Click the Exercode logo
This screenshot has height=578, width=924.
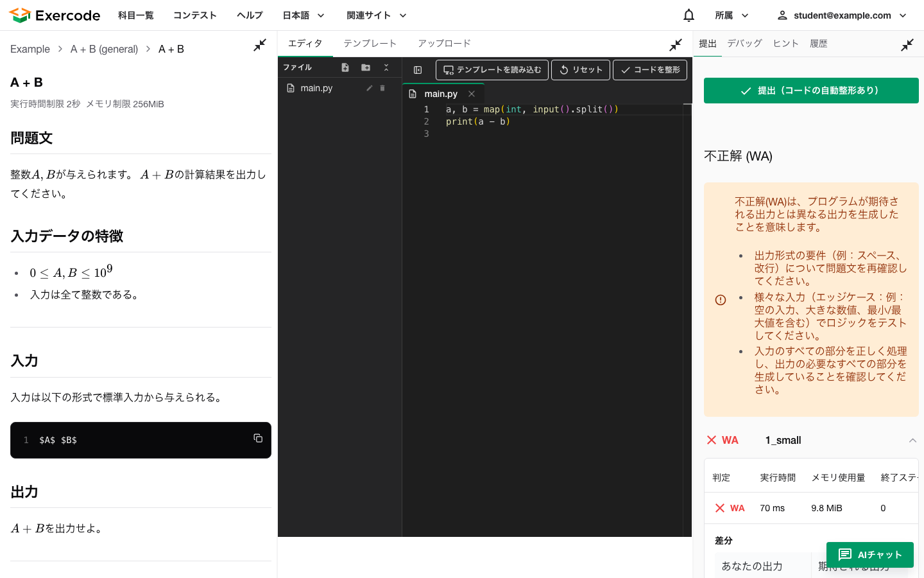click(55, 15)
